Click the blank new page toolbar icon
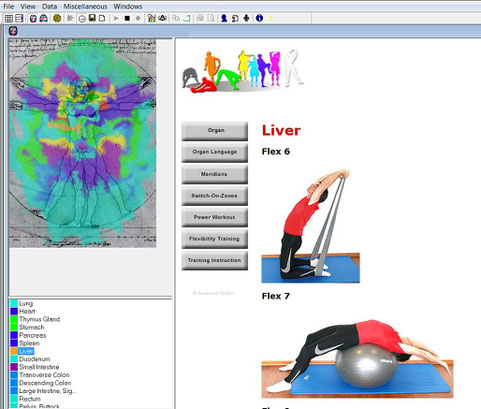This screenshot has height=409, width=481. [x=102, y=18]
